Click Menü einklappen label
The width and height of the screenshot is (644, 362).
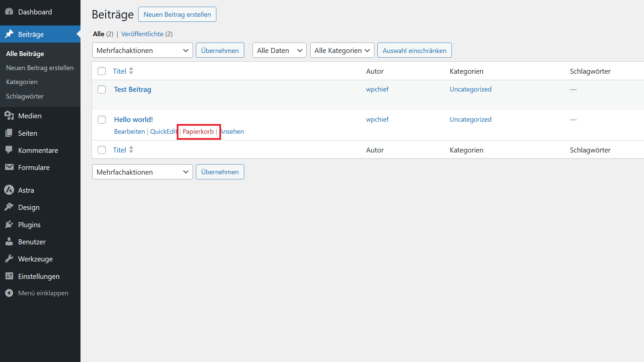(43, 293)
